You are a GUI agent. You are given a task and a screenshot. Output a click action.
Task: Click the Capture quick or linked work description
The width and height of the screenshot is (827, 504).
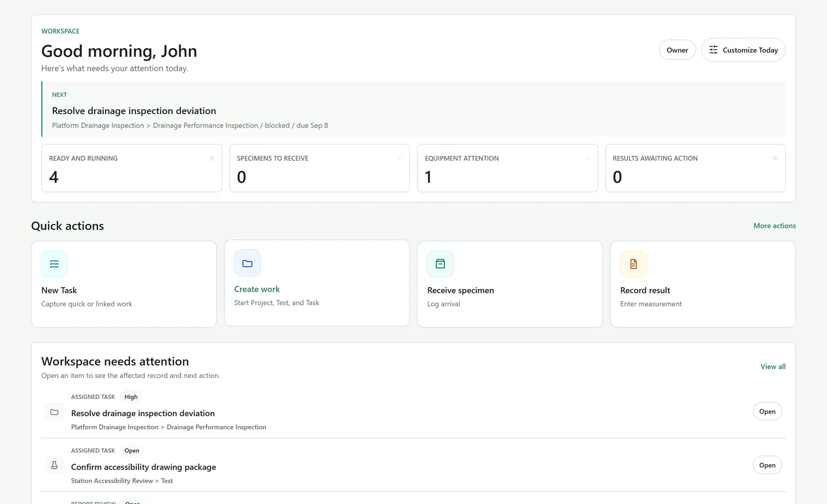(x=87, y=304)
